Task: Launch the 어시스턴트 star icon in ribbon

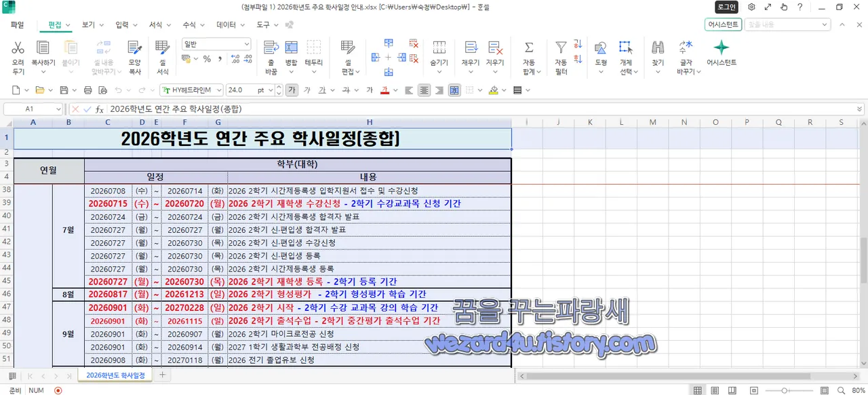Action: (x=722, y=48)
